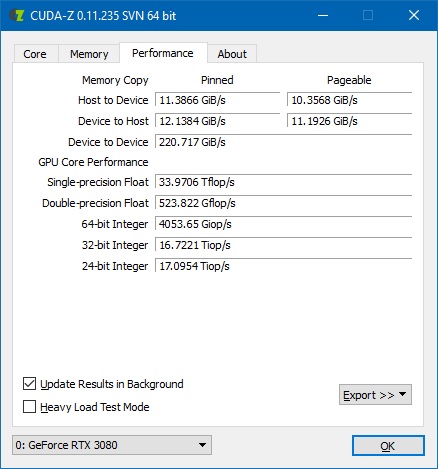Toggle Update Results in Background checkbox

point(103,384)
